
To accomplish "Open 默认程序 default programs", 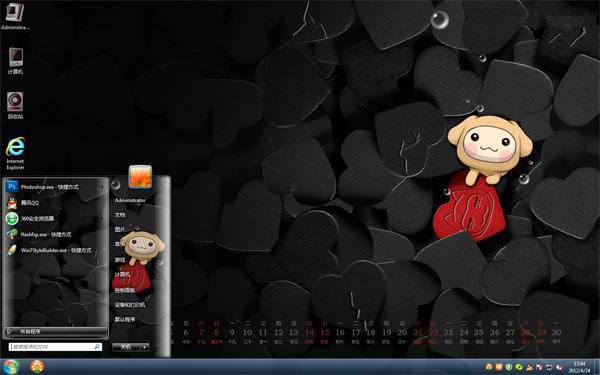I will 125,319.
